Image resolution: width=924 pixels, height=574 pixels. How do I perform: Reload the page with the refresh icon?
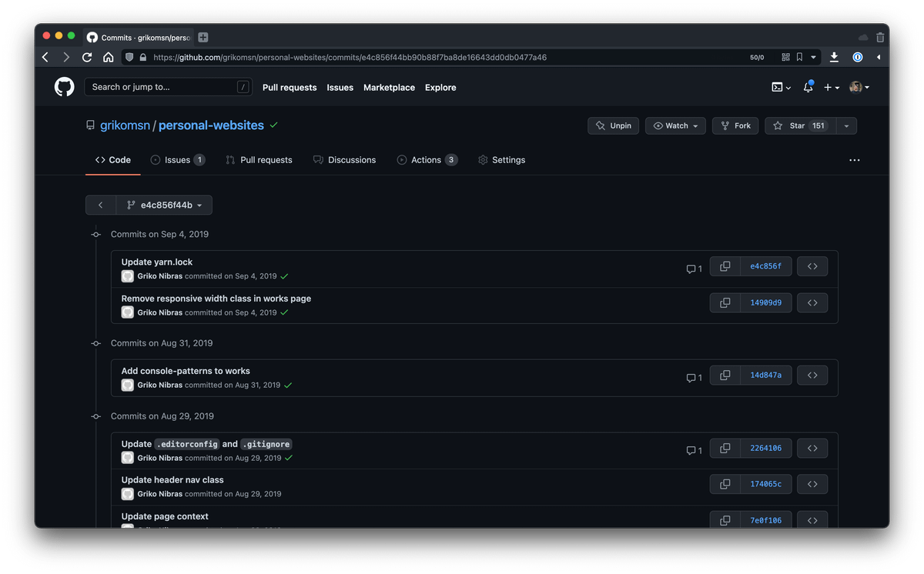(x=87, y=57)
